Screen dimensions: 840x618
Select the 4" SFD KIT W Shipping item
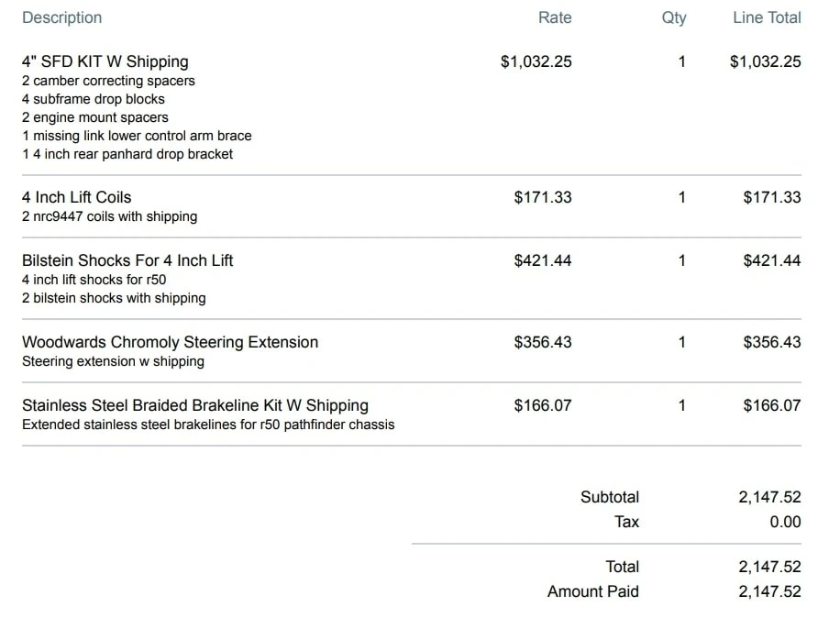click(105, 61)
